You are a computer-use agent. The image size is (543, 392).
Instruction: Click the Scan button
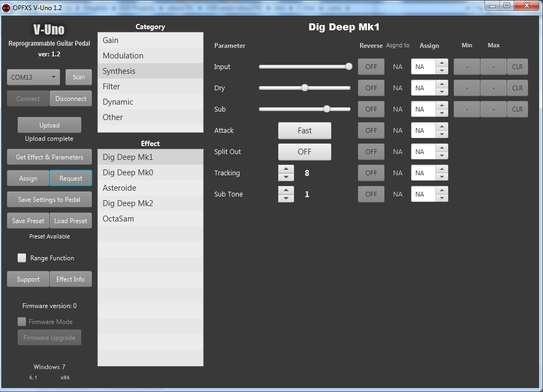[79, 77]
